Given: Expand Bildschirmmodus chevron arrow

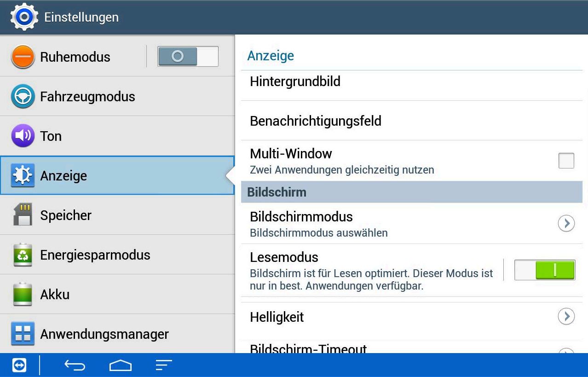Looking at the screenshot, I should (x=566, y=224).
